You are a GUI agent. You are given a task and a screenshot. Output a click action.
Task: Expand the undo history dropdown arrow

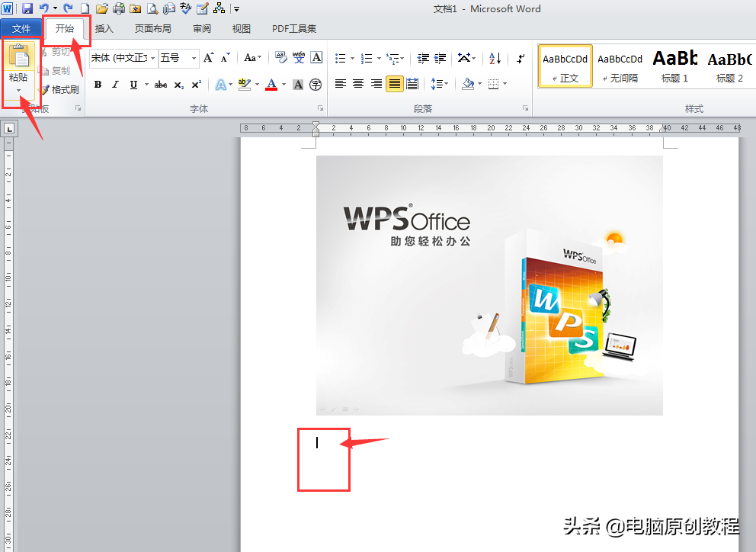(55, 8)
